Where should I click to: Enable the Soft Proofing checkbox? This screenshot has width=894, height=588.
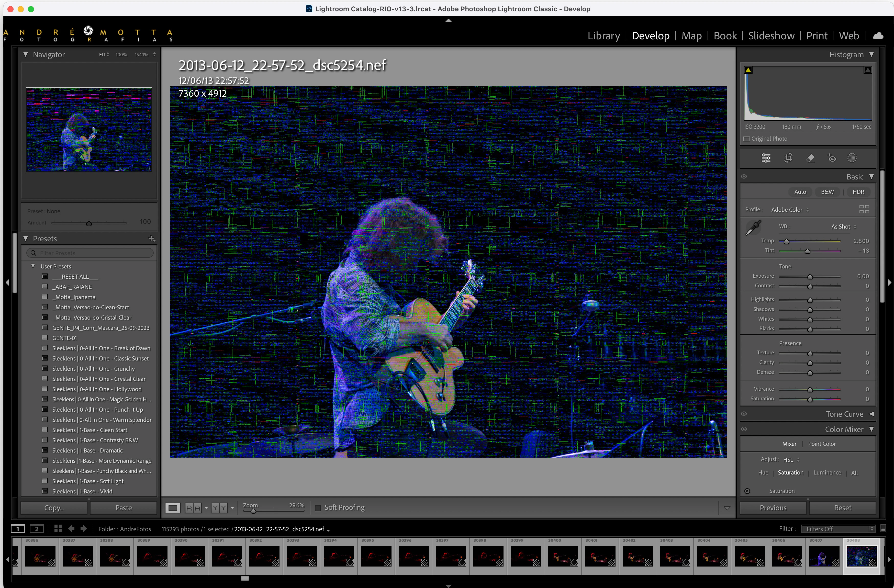(x=318, y=508)
